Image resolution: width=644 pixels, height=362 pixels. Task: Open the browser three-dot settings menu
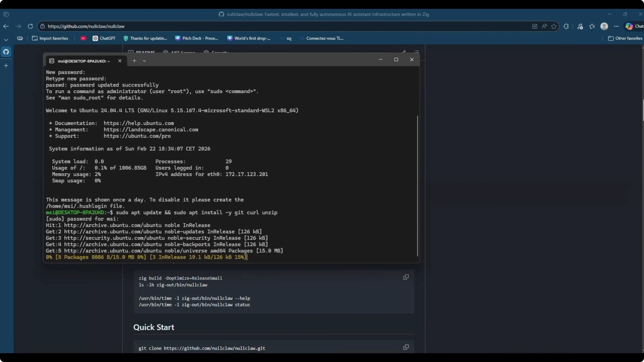click(x=616, y=26)
